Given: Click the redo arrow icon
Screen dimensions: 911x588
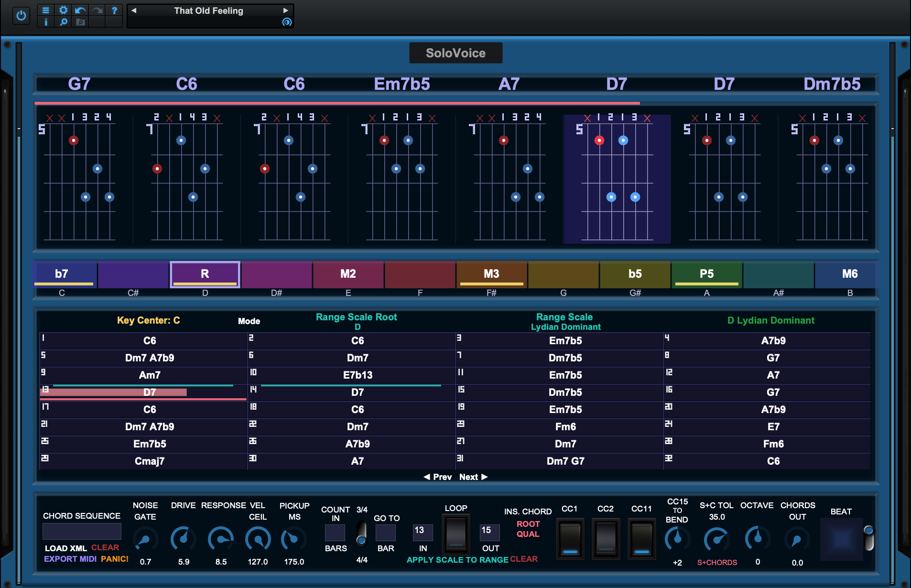Looking at the screenshot, I should pos(98,10).
